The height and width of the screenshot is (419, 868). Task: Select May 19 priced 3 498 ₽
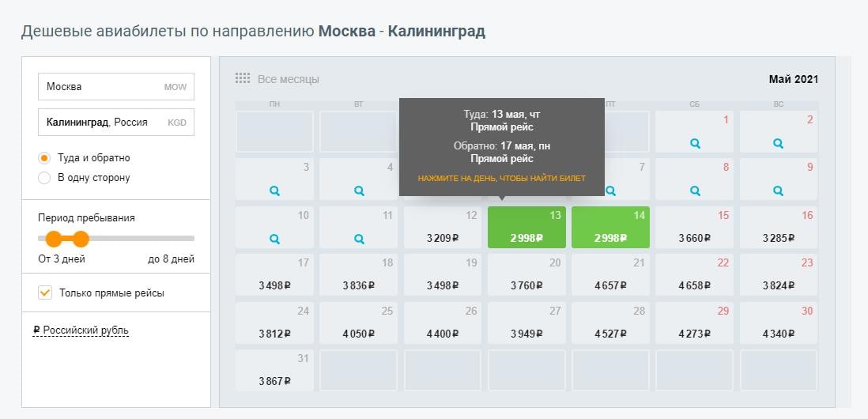(443, 275)
